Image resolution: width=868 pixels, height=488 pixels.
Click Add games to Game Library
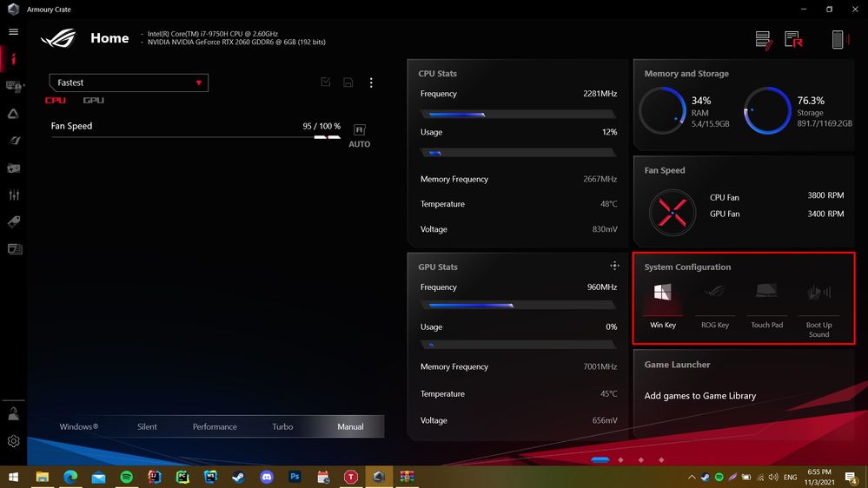point(699,396)
